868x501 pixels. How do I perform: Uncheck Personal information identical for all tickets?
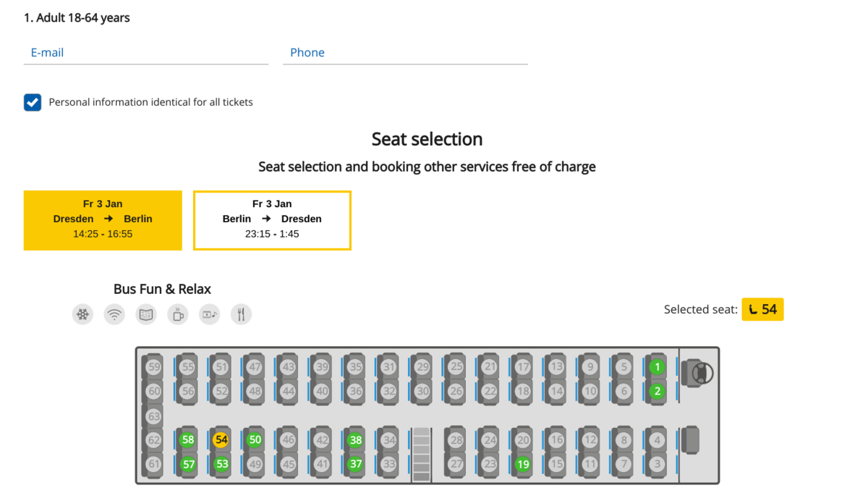pyautogui.click(x=33, y=102)
